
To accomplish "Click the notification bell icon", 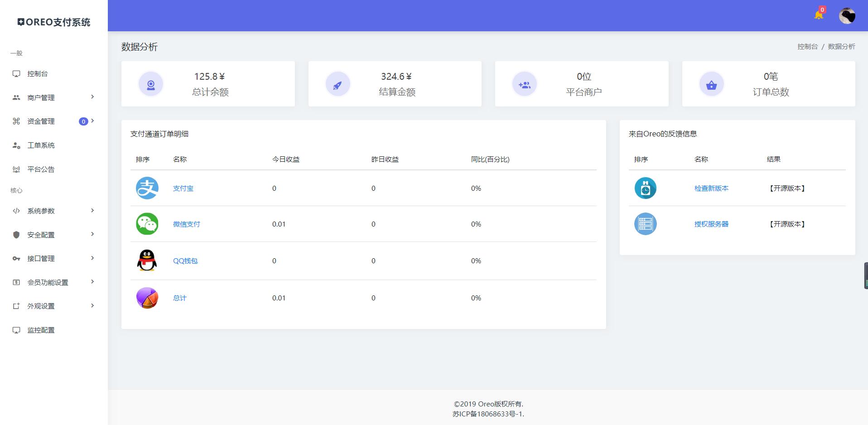I will point(818,15).
